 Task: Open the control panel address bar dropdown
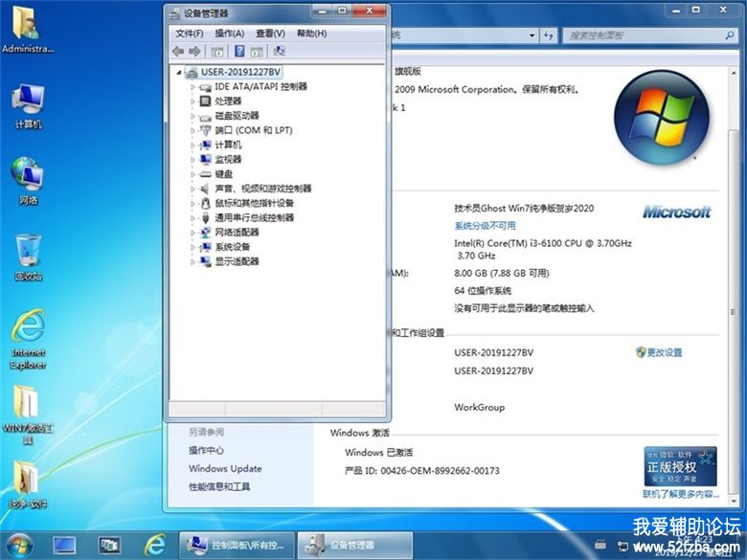click(532, 35)
